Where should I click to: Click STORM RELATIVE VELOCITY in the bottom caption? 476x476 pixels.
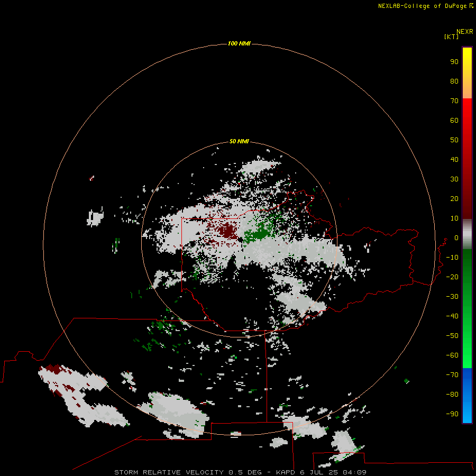(169, 472)
